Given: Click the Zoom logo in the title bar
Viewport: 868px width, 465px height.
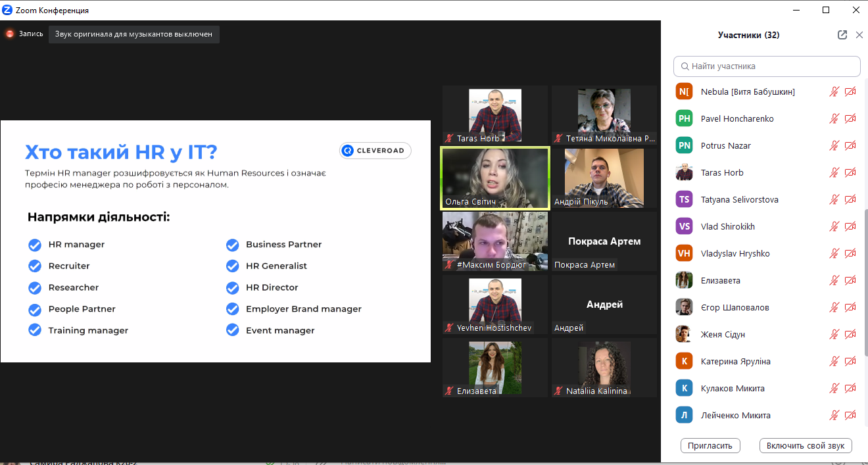Looking at the screenshot, I should coord(7,10).
